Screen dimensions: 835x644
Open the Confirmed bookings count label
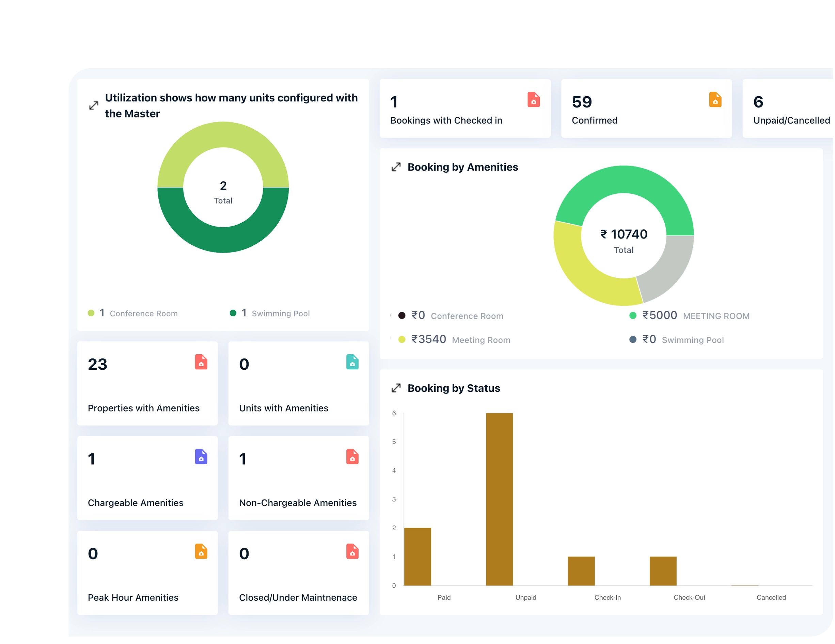click(x=595, y=120)
